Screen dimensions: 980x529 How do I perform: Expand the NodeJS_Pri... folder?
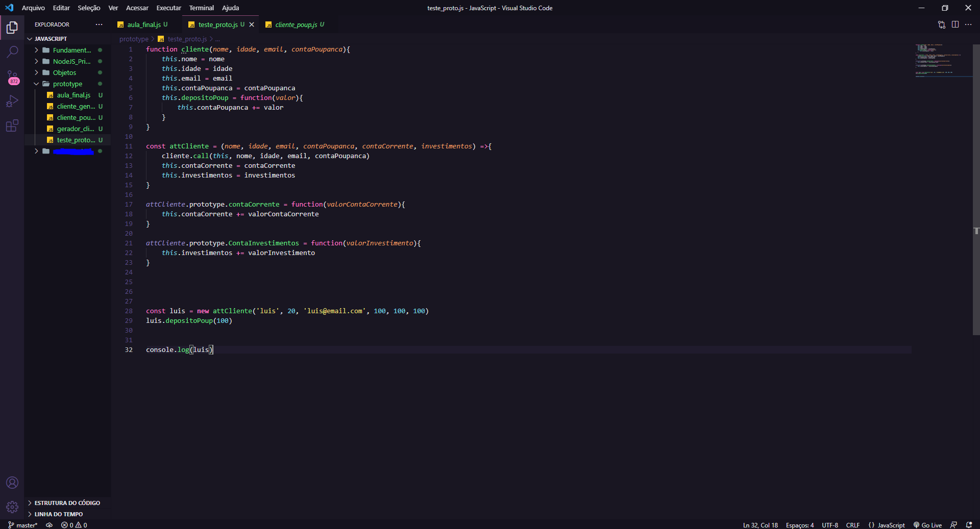tap(67, 61)
